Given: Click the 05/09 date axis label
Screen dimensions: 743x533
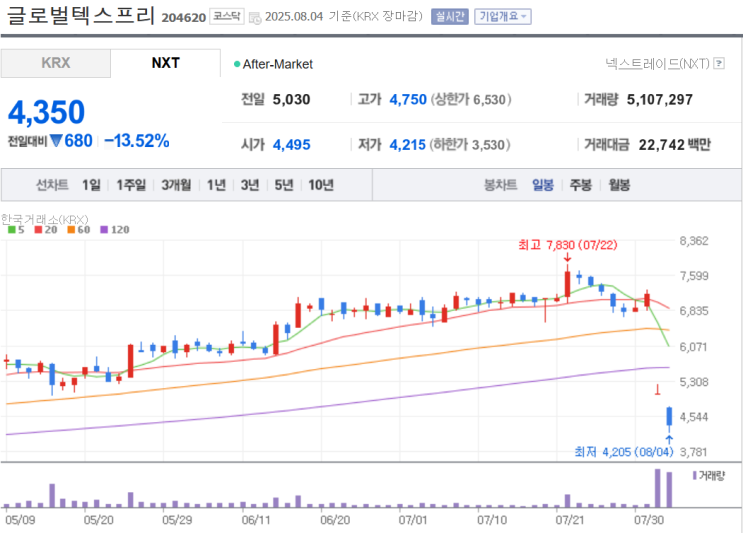Looking at the screenshot, I should coord(20,520).
